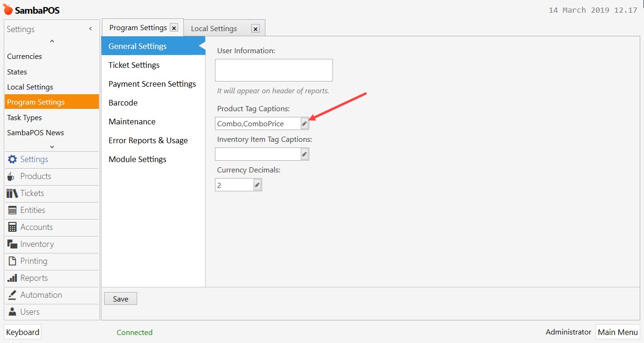
Task: Click the Save button
Action: click(120, 298)
